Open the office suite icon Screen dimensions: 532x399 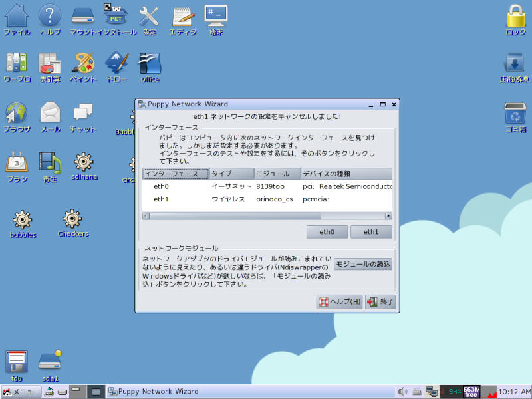(150, 63)
